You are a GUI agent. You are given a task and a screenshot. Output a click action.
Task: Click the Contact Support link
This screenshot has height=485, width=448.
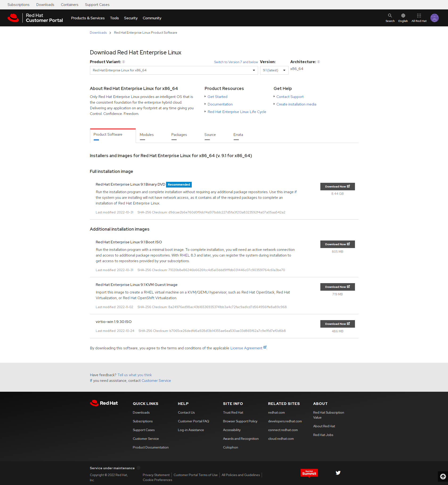tap(290, 97)
